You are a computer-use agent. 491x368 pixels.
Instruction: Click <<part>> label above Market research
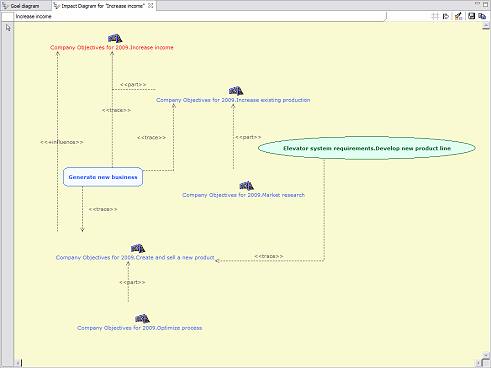248,137
